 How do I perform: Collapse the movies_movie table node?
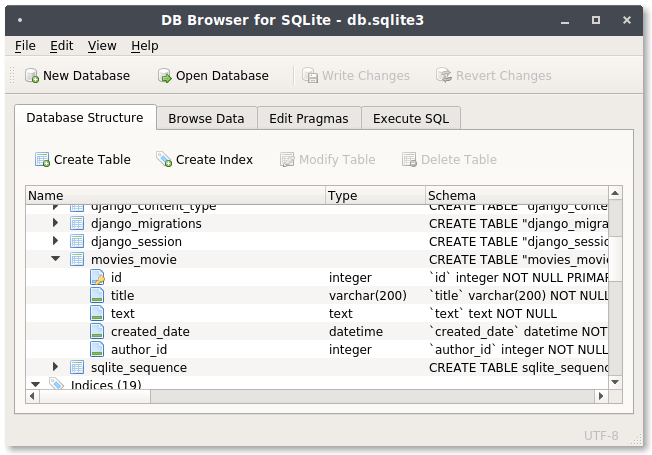pyautogui.click(x=55, y=259)
